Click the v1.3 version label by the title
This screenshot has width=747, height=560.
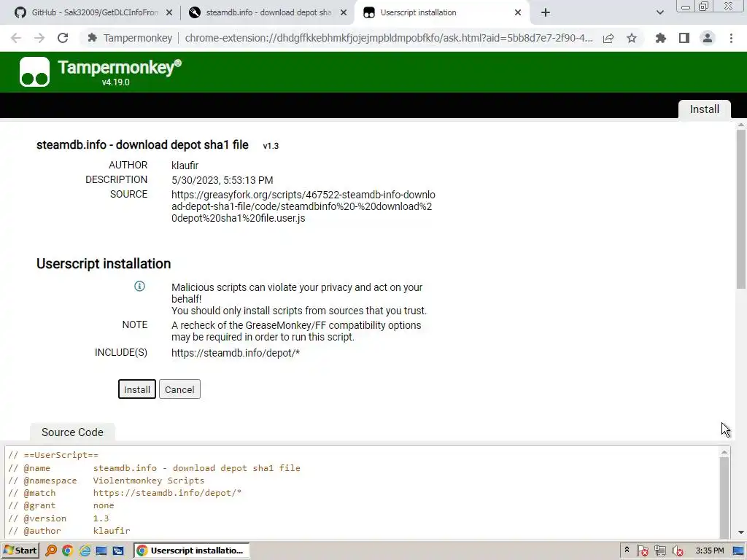point(271,146)
